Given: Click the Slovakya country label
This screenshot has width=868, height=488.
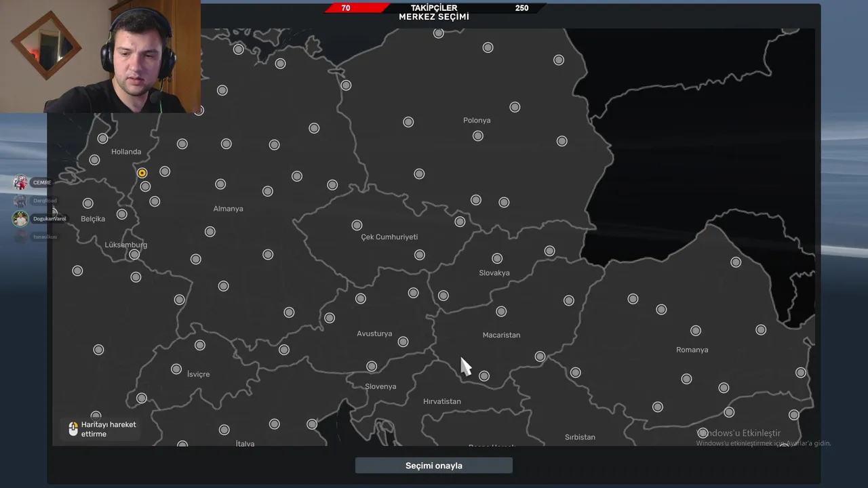Looking at the screenshot, I should tap(494, 273).
